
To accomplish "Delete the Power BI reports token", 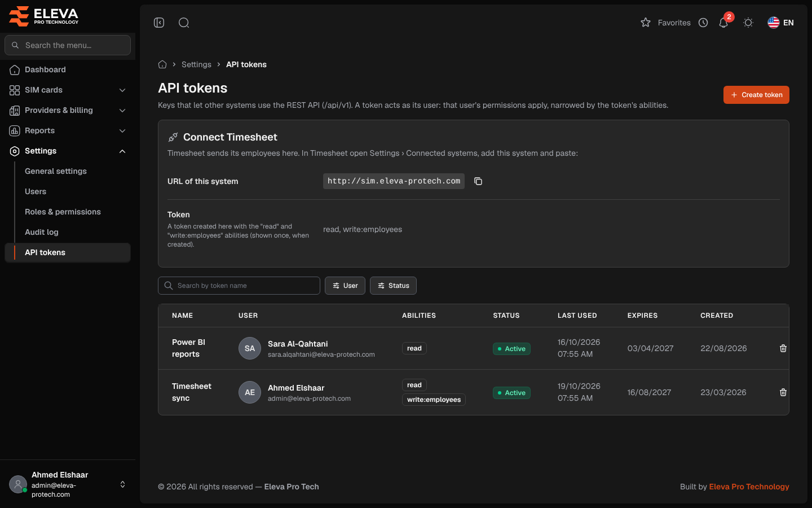I will pos(783,348).
